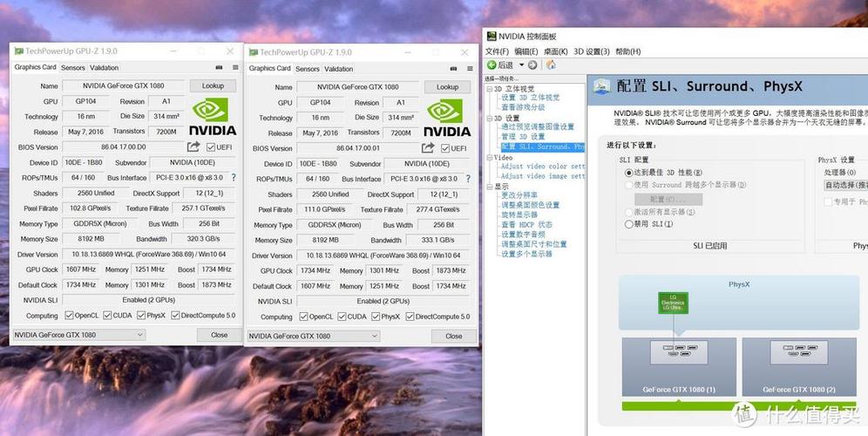Click the NVIDIA logo in right GPU-Z window

click(x=447, y=118)
